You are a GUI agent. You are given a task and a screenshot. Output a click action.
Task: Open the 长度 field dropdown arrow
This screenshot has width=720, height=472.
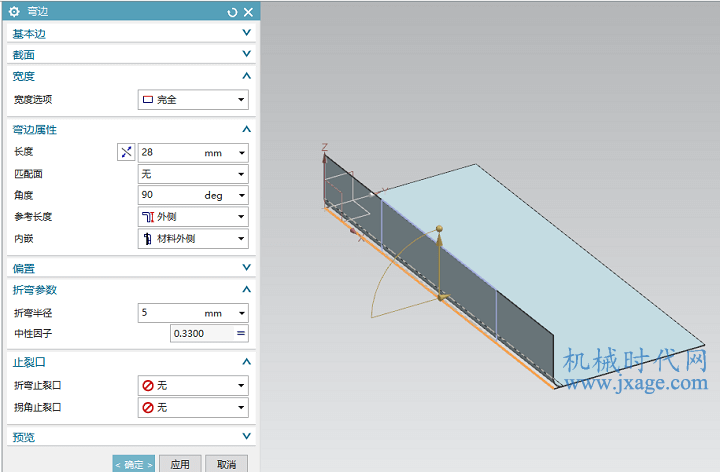coord(242,153)
